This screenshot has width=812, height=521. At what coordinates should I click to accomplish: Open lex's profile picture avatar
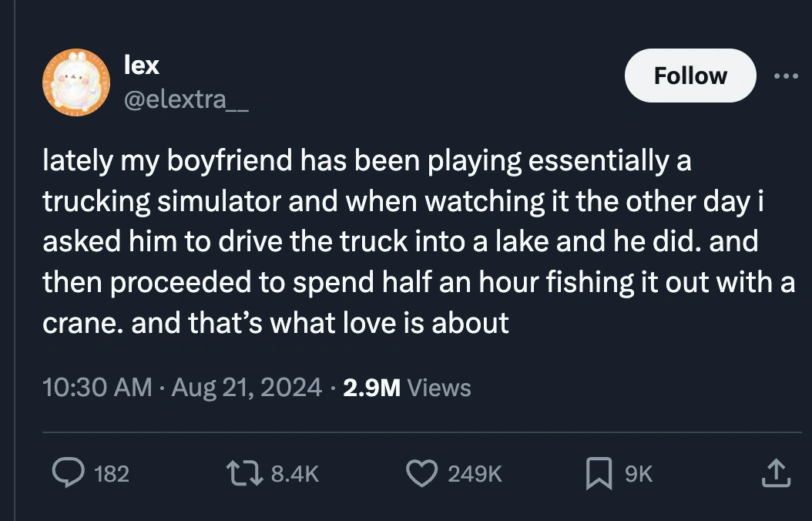75,82
